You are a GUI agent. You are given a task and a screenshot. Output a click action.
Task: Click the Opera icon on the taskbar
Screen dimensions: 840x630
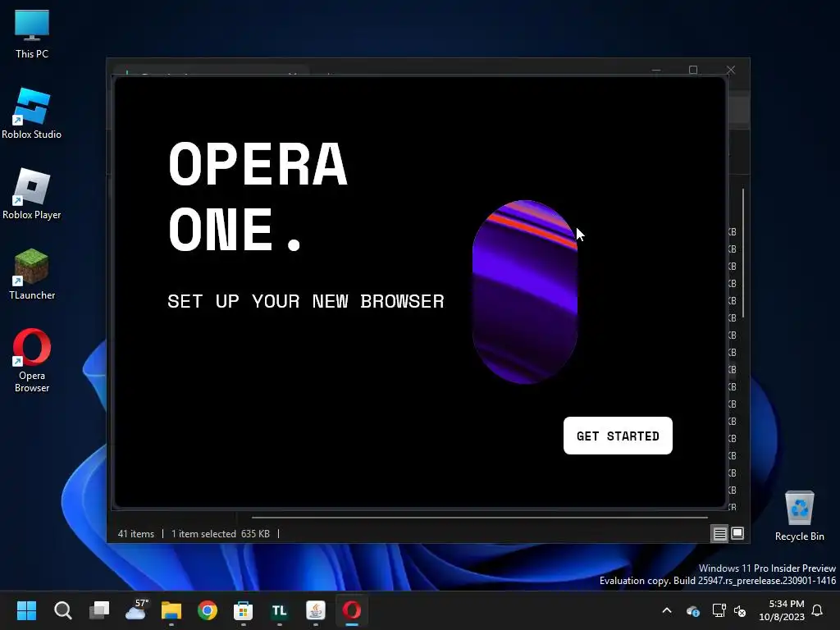tap(352, 610)
